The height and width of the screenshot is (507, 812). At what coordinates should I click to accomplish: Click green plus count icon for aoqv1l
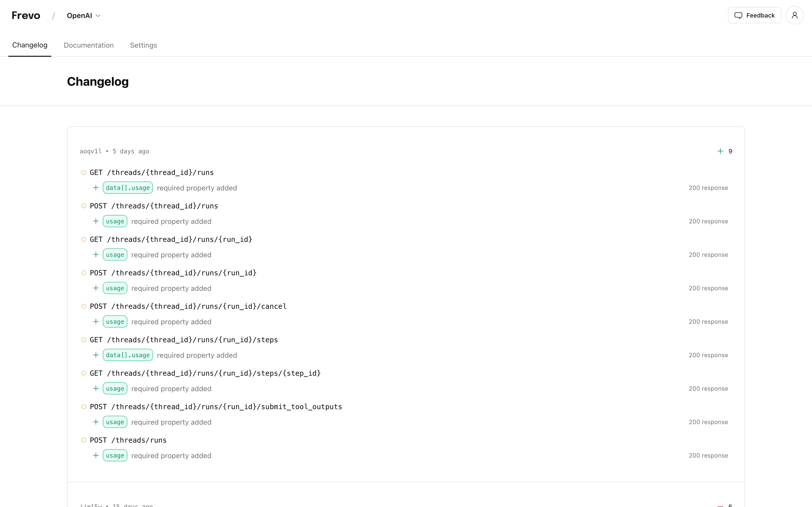(x=720, y=151)
